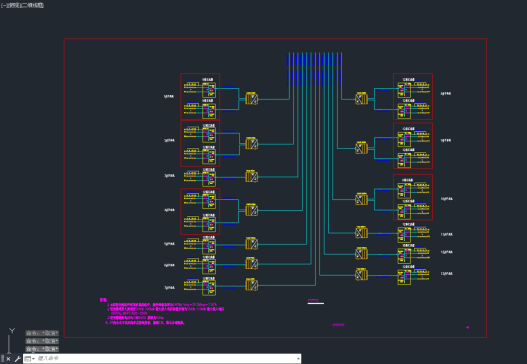Open the recent commands dropdown
This screenshot has width=527, height=364.
[x=30, y=359]
